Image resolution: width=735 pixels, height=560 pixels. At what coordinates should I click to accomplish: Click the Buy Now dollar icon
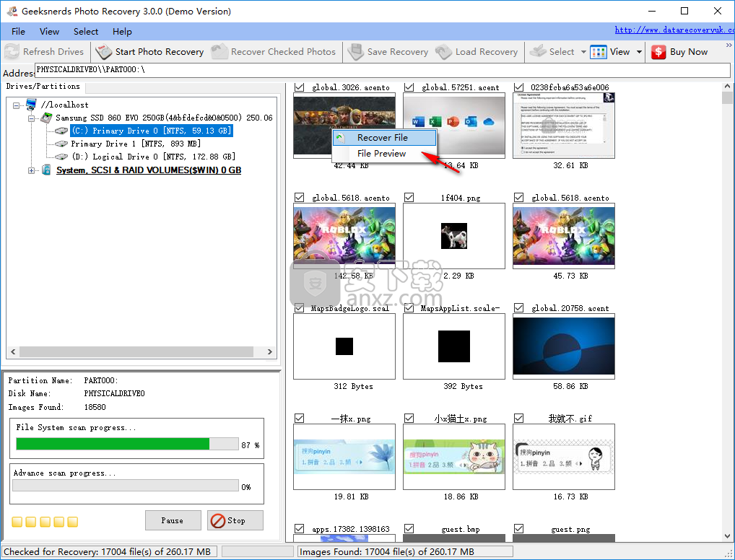coord(658,52)
